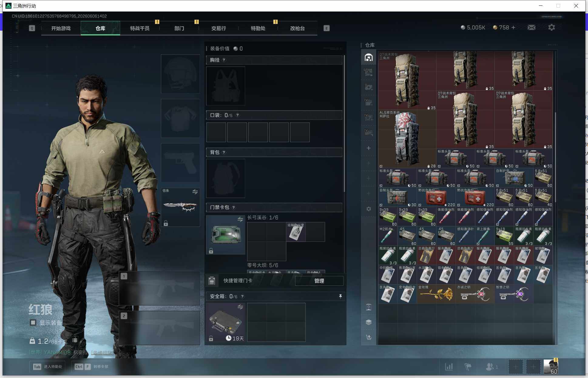Screen dimensions: 588x378
Task: Open the weight details list icon
Action: pyautogui.click(x=75, y=341)
